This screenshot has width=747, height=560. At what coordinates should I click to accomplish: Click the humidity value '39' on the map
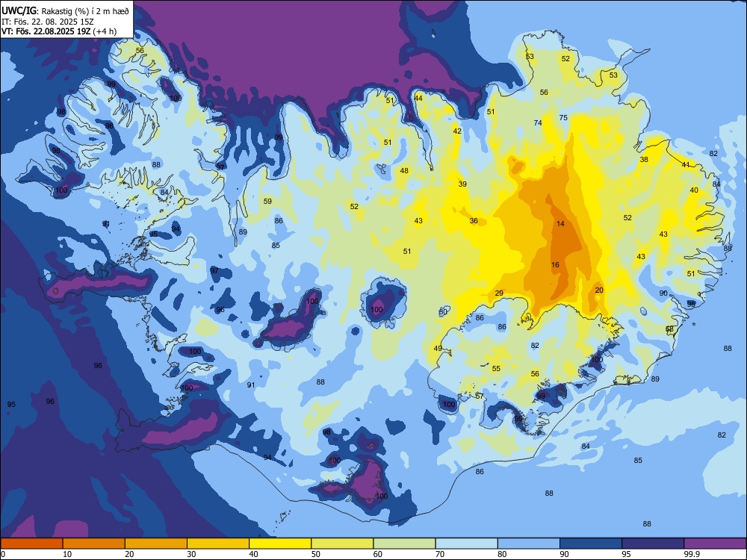coord(462,184)
